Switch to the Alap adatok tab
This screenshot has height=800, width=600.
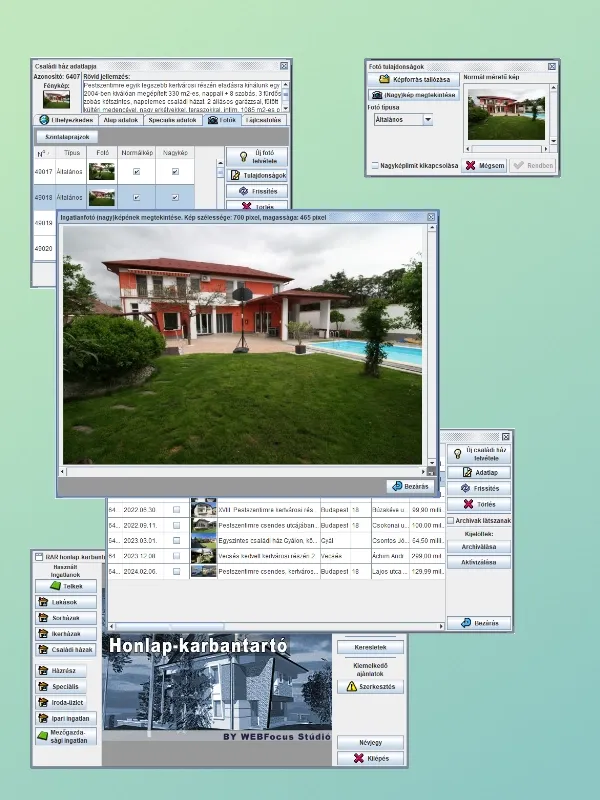pyautogui.click(x=120, y=120)
